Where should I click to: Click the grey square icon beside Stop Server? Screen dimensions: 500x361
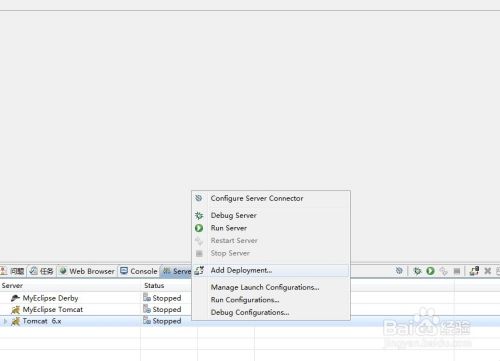[x=199, y=254]
